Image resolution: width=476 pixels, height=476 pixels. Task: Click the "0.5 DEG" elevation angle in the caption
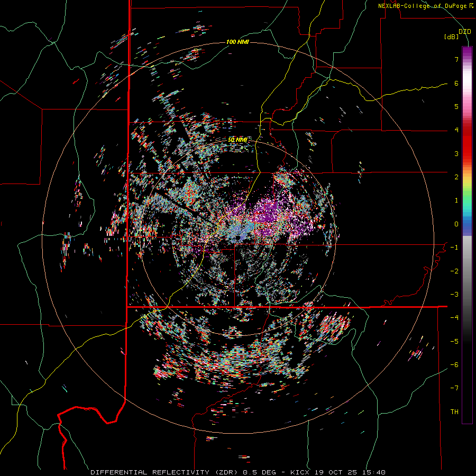(x=259, y=472)
